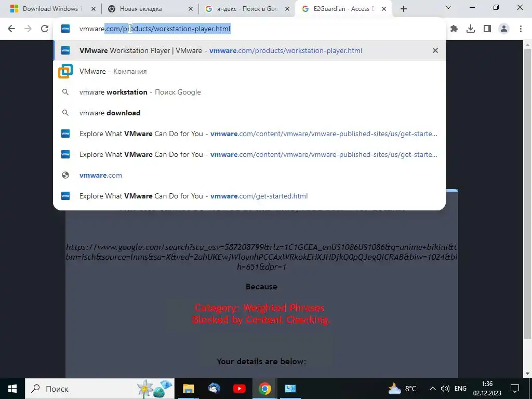Reload the page with the refresh icon
This screenshot has width=532, height=399.
point(45,29)
